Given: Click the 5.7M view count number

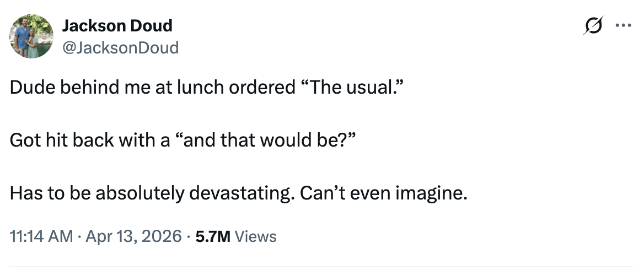Looking at the screenshot, I should click(213, 236).
